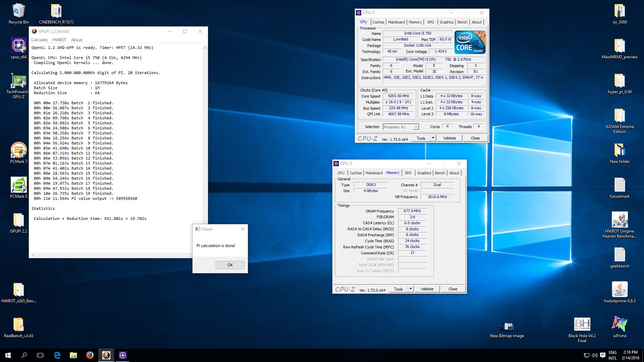
Task: Switch to Caches tab in upper CPU-Z
Action: point(378,22)
